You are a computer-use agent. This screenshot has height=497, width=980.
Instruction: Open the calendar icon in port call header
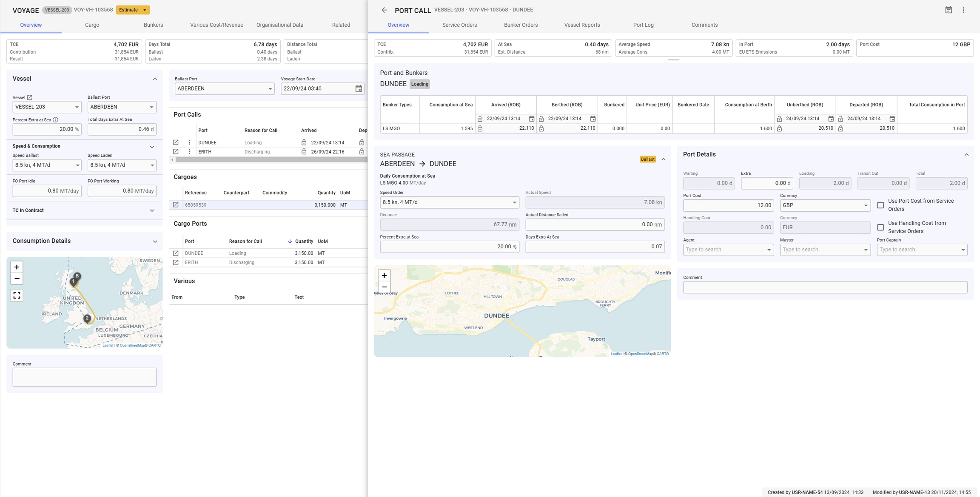click(x=949, y=10)
